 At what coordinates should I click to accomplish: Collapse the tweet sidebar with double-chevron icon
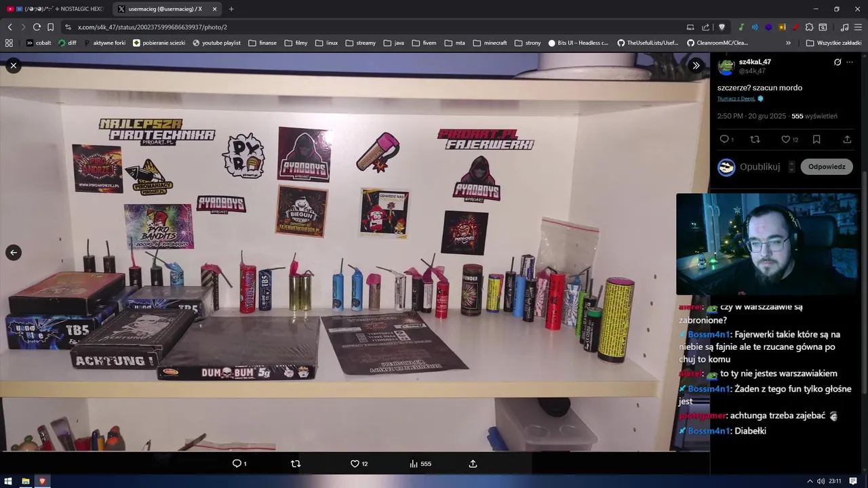696,65
